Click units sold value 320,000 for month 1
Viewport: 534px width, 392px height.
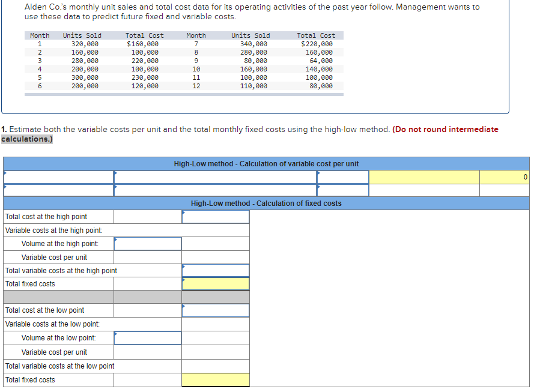(x=85, y=44)
